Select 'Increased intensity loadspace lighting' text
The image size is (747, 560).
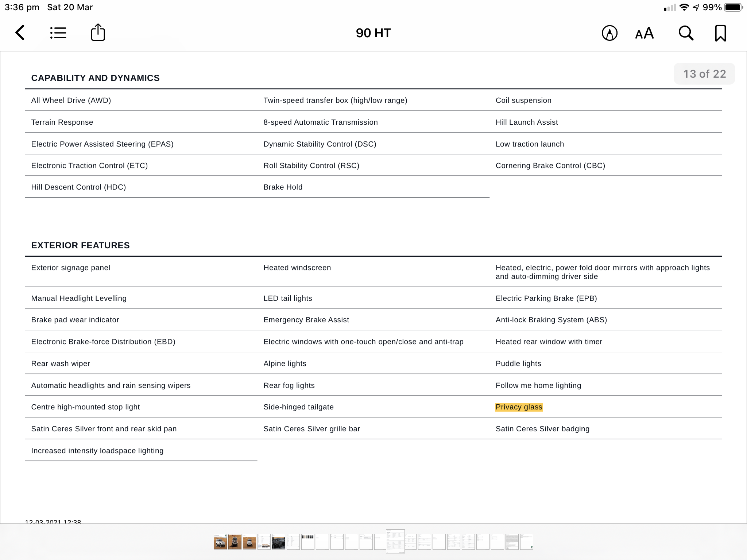click(97, 451)
